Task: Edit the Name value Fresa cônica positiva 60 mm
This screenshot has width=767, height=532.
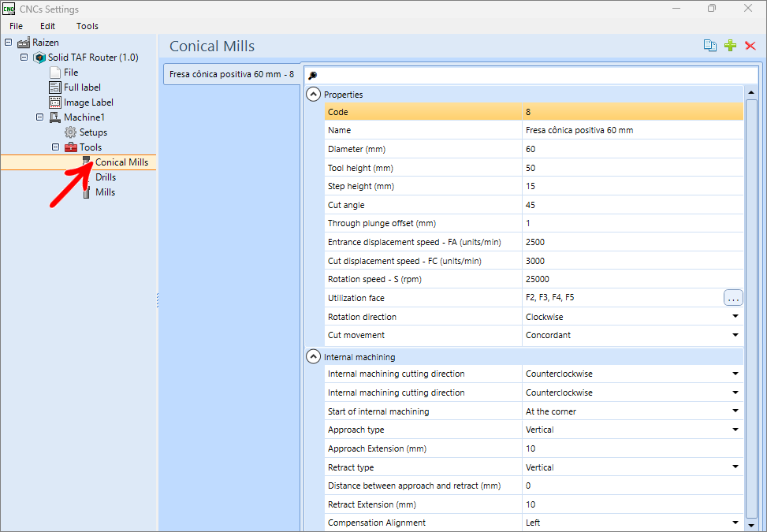Action: pyautogui.click(x=632, y=131)
